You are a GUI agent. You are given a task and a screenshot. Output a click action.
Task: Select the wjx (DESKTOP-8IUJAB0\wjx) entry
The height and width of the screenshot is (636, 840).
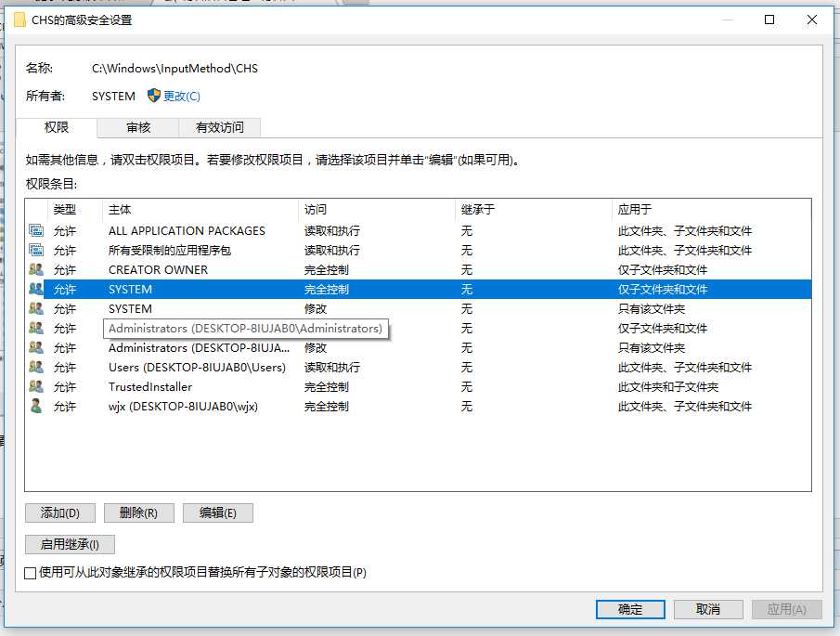pyautogui.click(x=418, y=406)
